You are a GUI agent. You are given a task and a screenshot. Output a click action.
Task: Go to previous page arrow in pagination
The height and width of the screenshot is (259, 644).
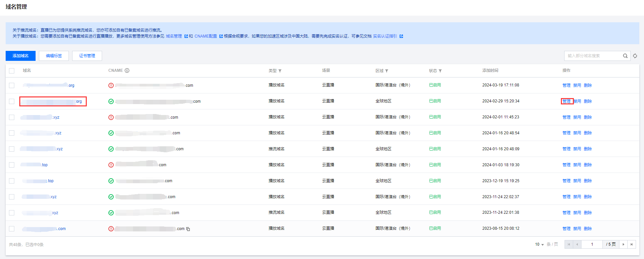pyautogui.click(x=577, y=244)
